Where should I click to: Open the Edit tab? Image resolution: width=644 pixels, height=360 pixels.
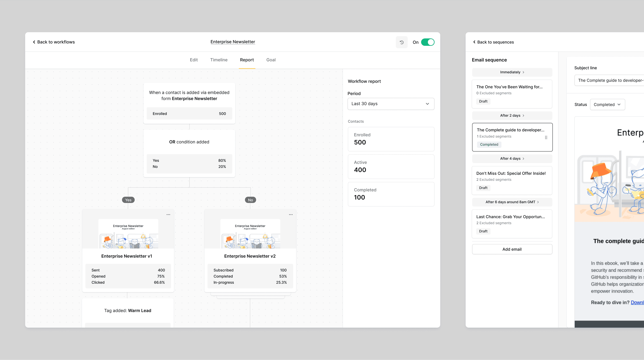click(x=194, y=60)
